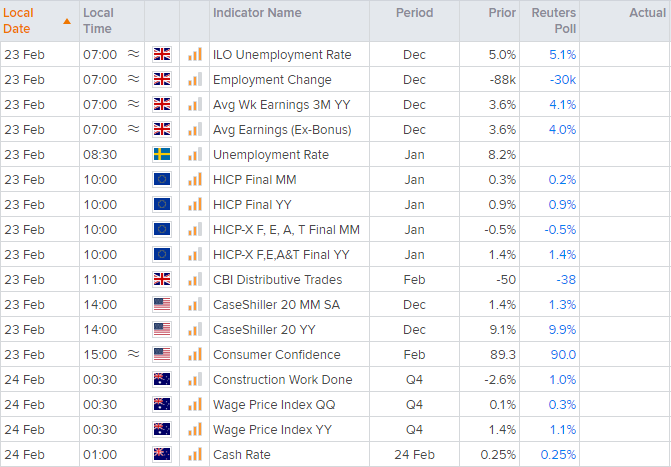
Task: Click the Australia flag icon for Cash Rate
Action: click(x=162, y=455)
